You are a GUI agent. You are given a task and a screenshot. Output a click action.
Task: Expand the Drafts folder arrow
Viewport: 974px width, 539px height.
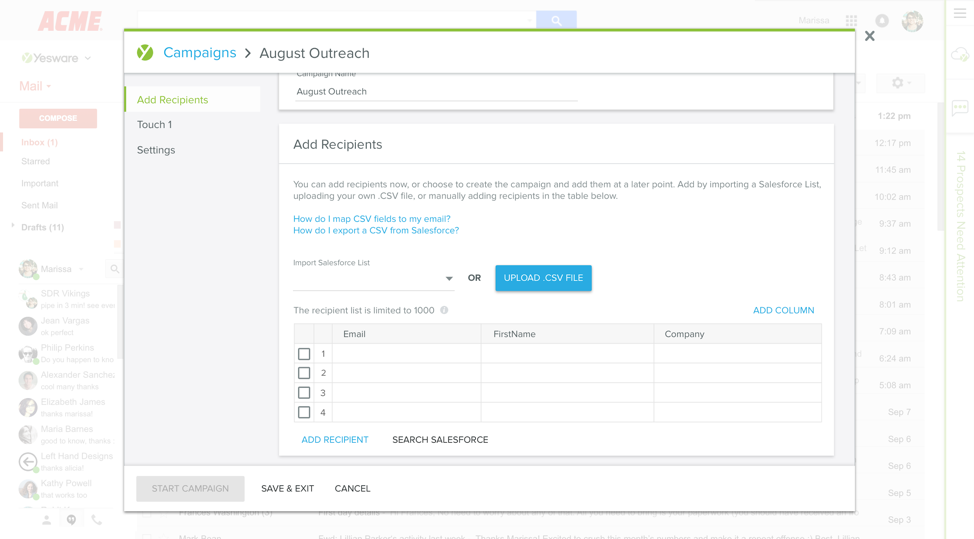tap(12, 226)
